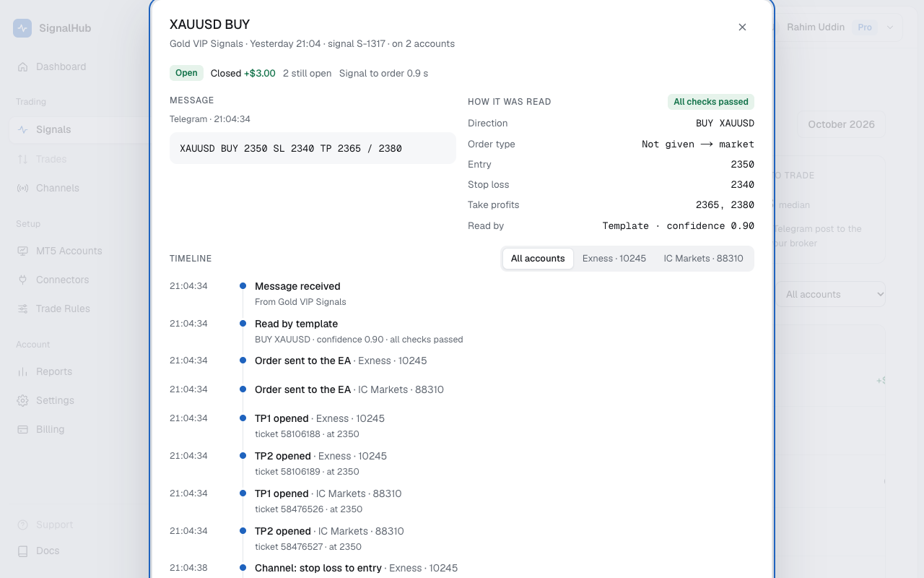
Task: Click the SignalHub logo icon
Action: pyautogui.click(x=22, y=28)
